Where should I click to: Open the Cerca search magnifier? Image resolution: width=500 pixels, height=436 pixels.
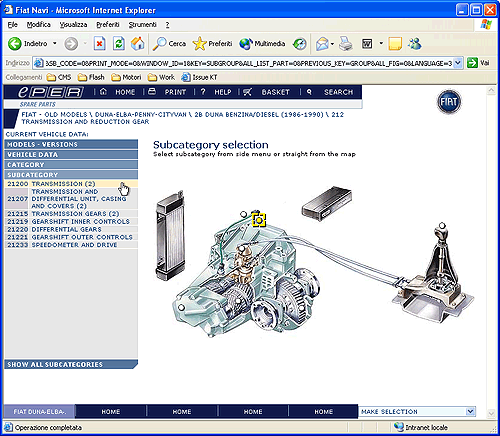[169, 44]
